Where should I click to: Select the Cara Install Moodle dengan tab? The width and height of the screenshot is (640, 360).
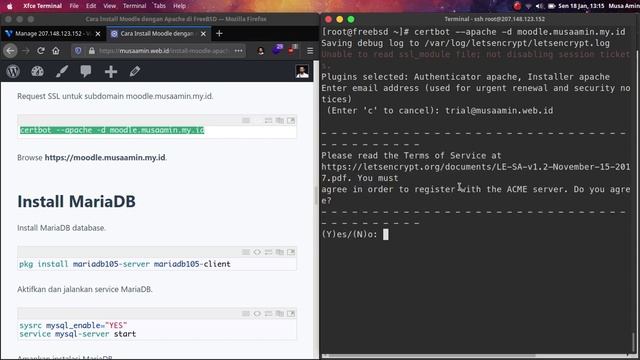(158, 34)
